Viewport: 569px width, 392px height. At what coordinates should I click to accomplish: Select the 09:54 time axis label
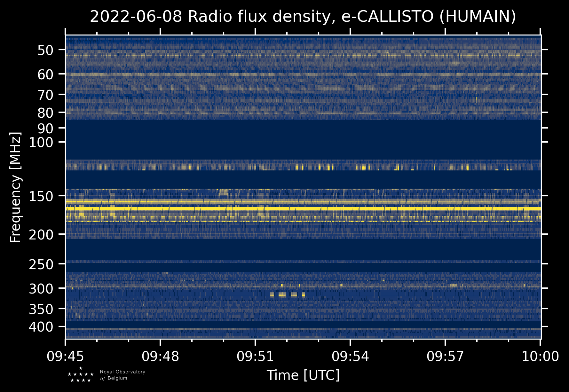[x=350, y=356]
